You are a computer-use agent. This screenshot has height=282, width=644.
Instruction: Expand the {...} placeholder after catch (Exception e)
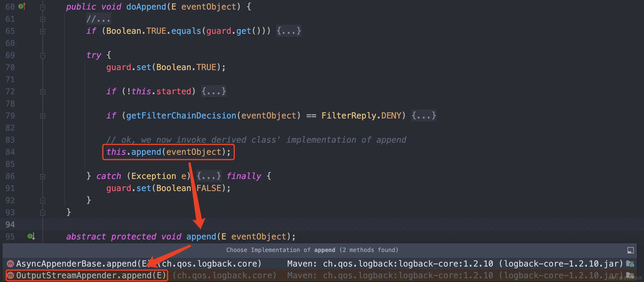[x=209, y=176]
